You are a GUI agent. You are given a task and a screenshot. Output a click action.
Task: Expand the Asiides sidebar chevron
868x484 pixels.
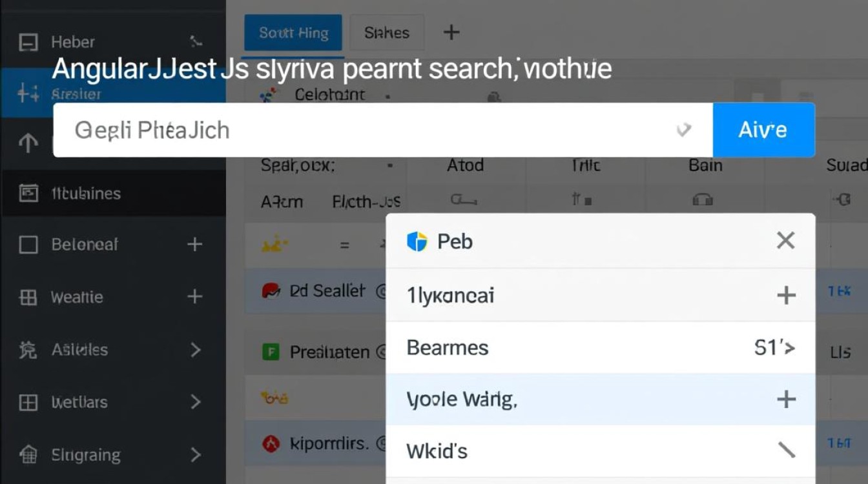(195, 350)
